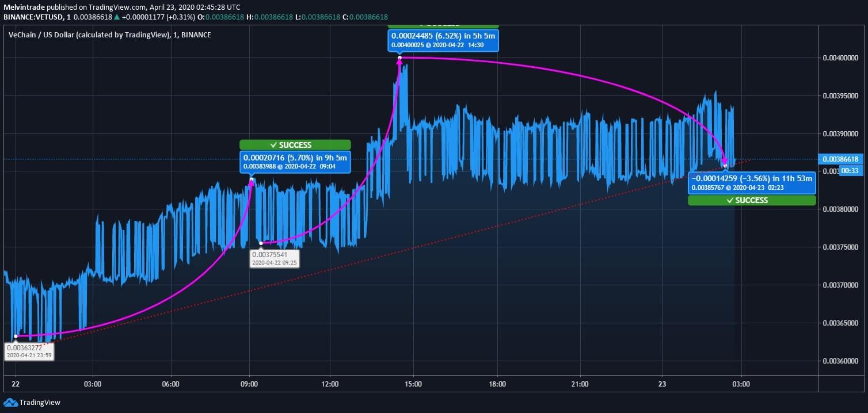Click the green SUCCESS label above 5.70% annotation

tap(295, 145)
